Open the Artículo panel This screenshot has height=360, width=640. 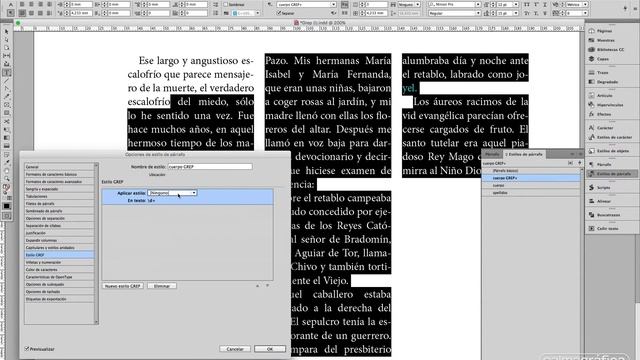coord(604,96)
